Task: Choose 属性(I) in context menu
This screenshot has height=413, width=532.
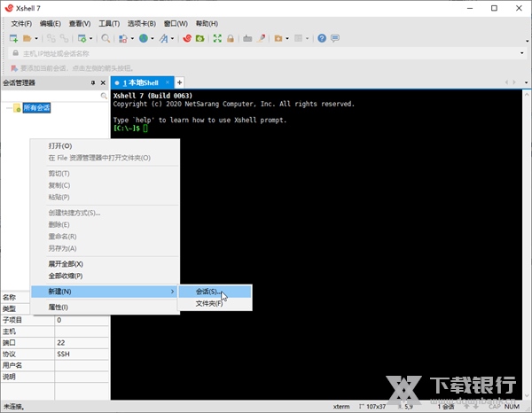Action: pos(105,308)
